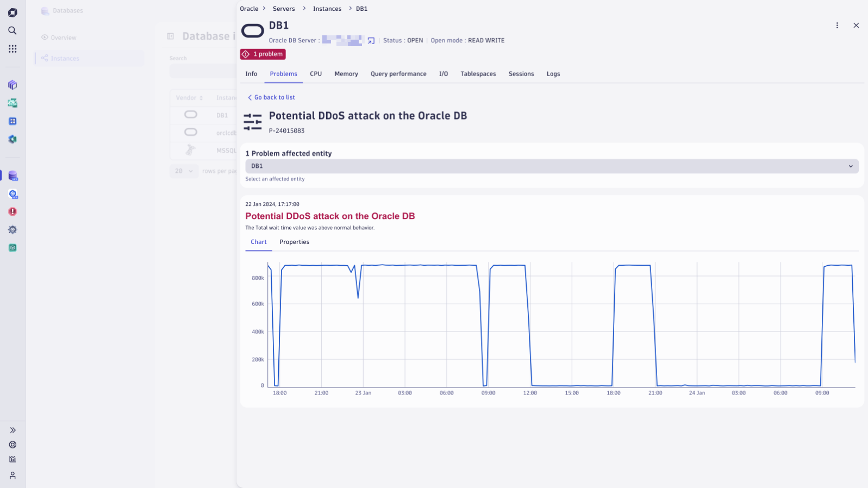Viewport: 868px width, 488px height.
Task: Switch to the Info tab
Action: [251, 74]
